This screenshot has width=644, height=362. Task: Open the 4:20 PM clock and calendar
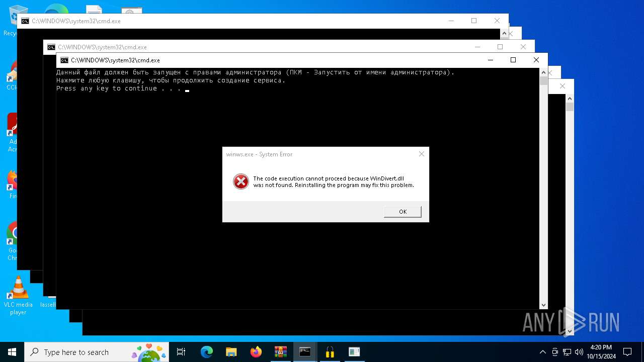(601, 352)
